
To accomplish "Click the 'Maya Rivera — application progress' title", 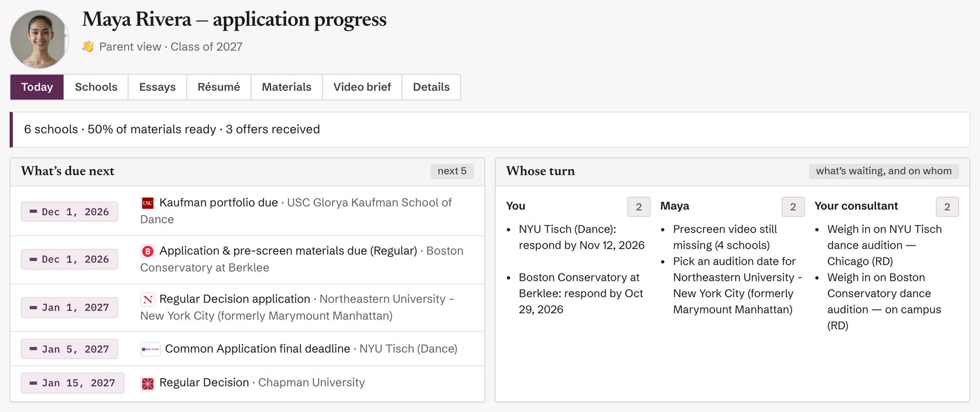I will point(235,20).
